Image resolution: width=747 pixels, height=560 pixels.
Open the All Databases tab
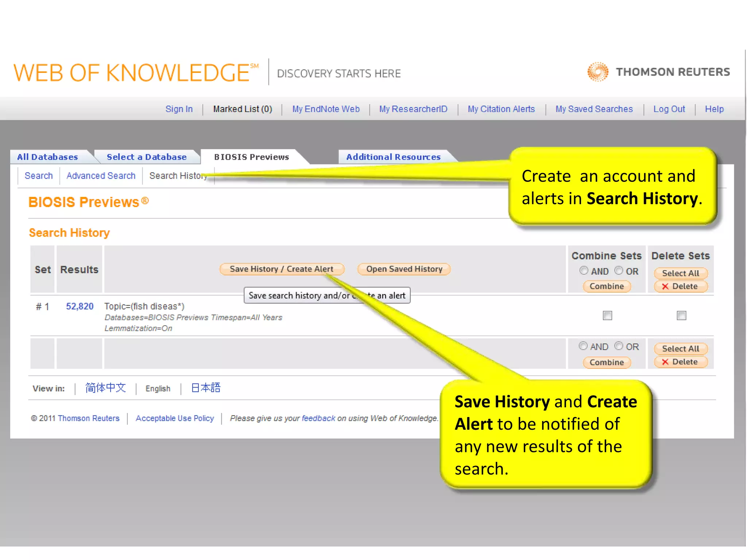coord(47,157)
